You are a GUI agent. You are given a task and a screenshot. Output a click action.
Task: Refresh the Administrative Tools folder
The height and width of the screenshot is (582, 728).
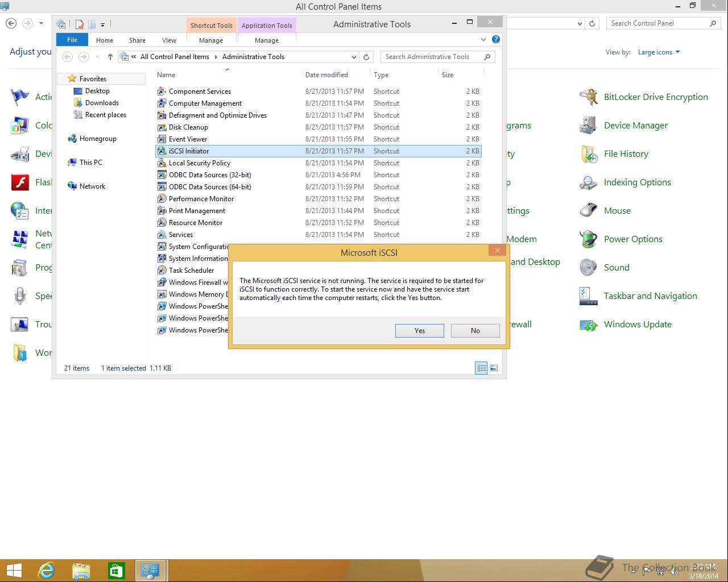366,57
